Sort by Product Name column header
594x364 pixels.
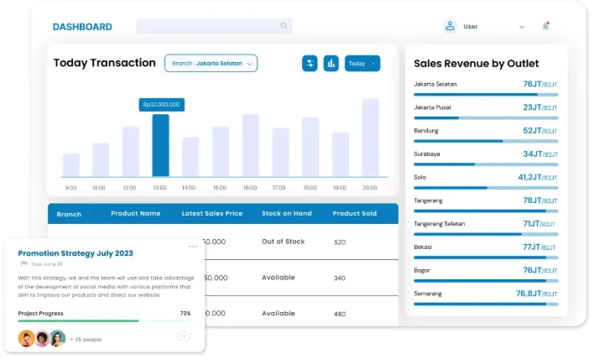click(x=135, y=214)
